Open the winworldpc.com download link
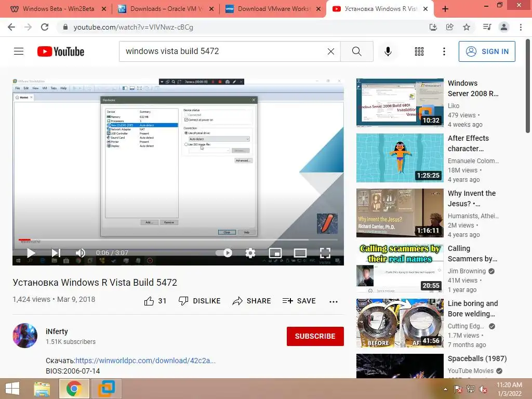 pyautogui.click(x=145, y=361)
